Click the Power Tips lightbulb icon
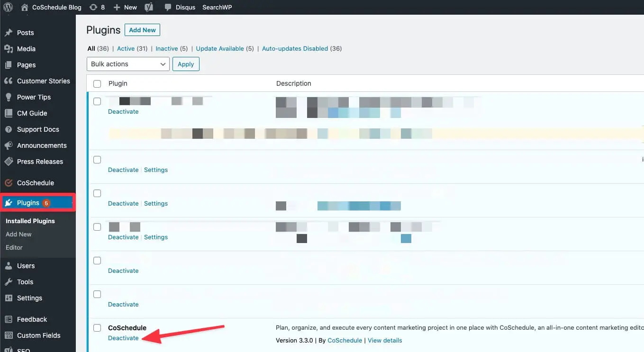The width and height of the screenshot is (644, 352). point(8,97)
